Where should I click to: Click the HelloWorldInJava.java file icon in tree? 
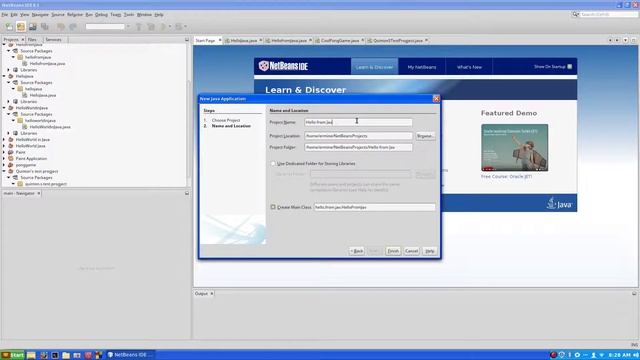(25, 127)
